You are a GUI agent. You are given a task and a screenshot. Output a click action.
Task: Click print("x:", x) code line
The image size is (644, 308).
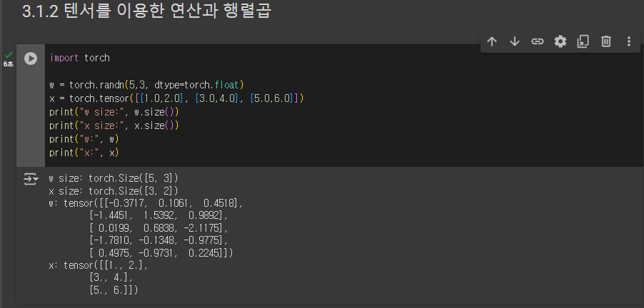point(84,153)
